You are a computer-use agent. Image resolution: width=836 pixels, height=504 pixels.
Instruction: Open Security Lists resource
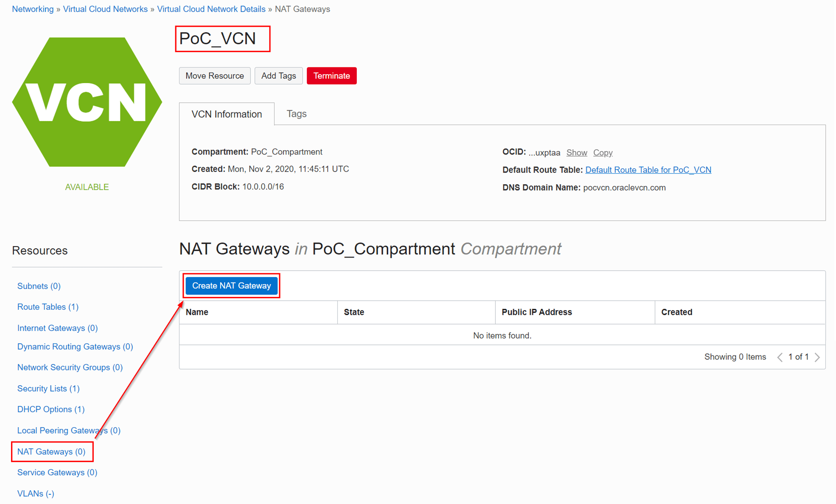click(48, 388)
